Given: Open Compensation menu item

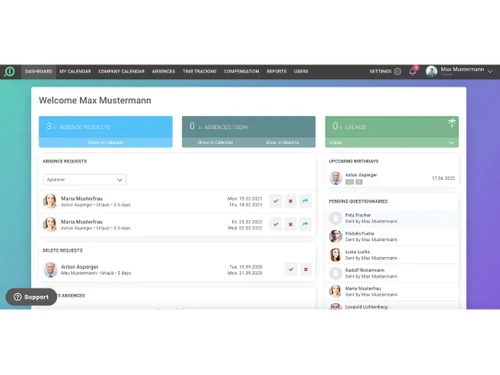Looking at the screenshot, I should [x=241, y=71].
